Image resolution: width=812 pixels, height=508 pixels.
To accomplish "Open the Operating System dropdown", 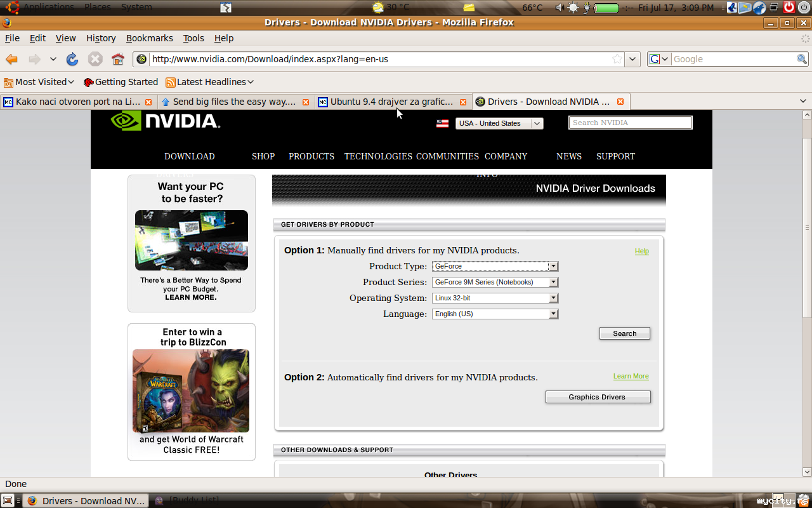I will click(x=495, y=298).
